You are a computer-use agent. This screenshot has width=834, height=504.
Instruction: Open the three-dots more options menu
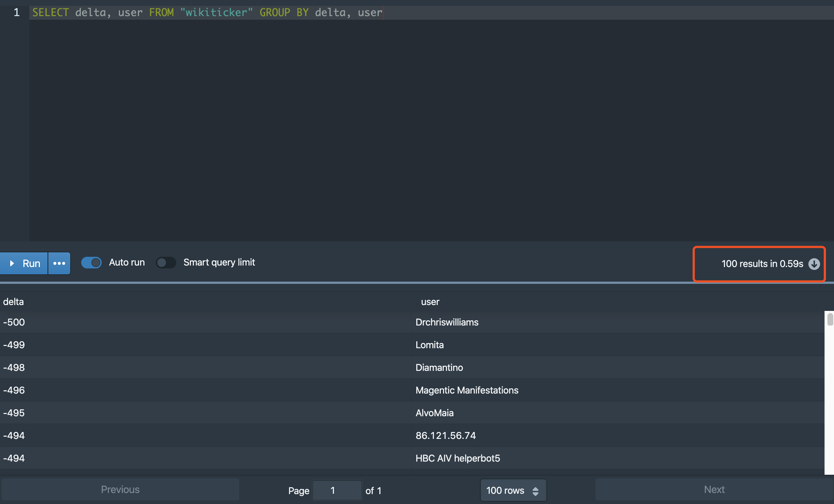point(59,263)
